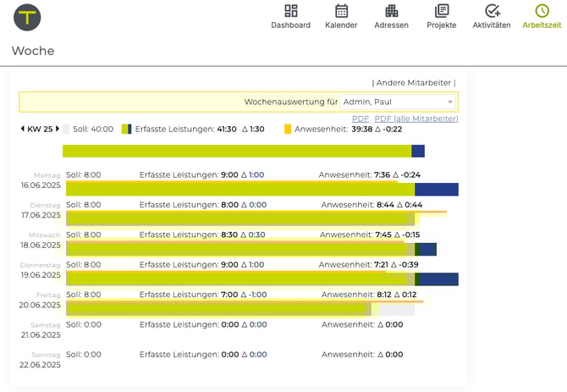This screenshot has height=392, width=567.
Task: Open the Dashboard icon
Action: (x=291, y=11)
